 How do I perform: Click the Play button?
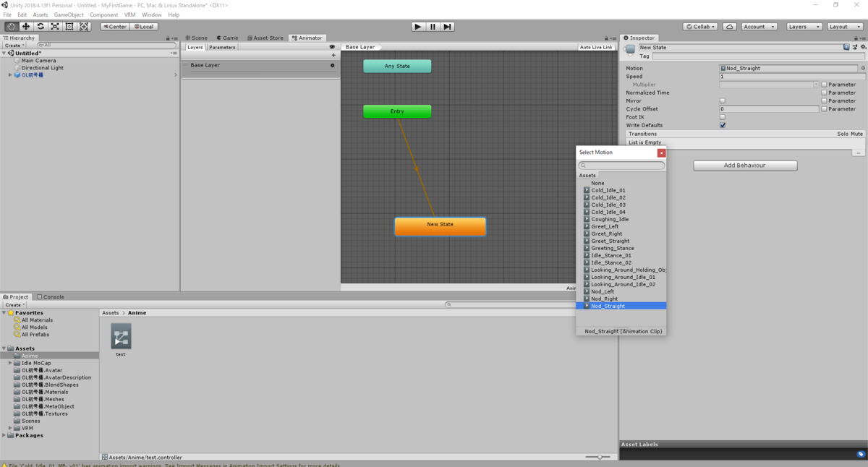point(418,27)
